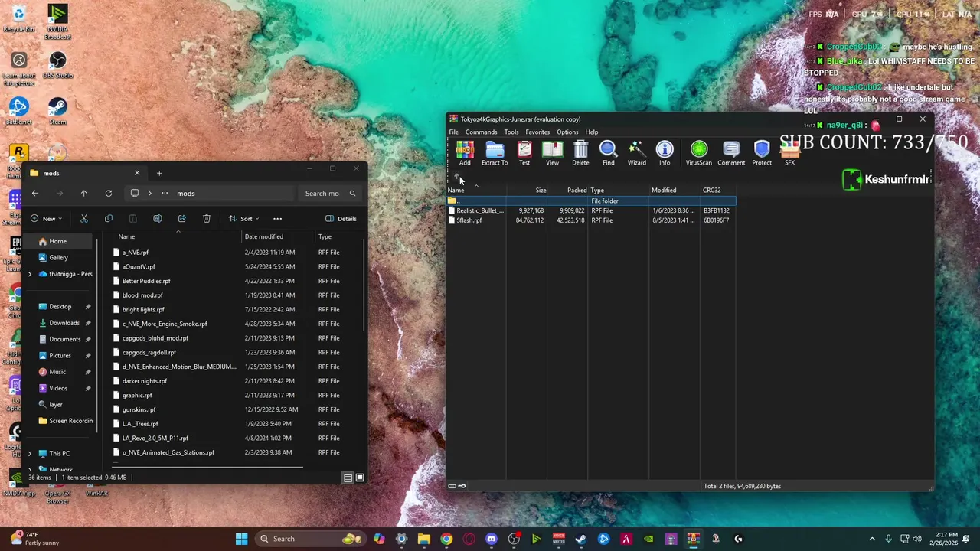
Task: Go up one folder level in Explorer
Action: [84, 194]
